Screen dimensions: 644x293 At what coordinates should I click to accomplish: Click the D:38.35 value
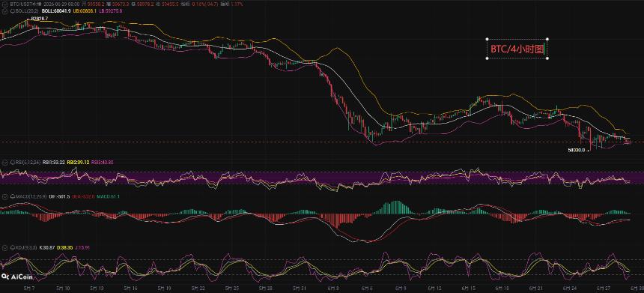(x=64, y=248)
